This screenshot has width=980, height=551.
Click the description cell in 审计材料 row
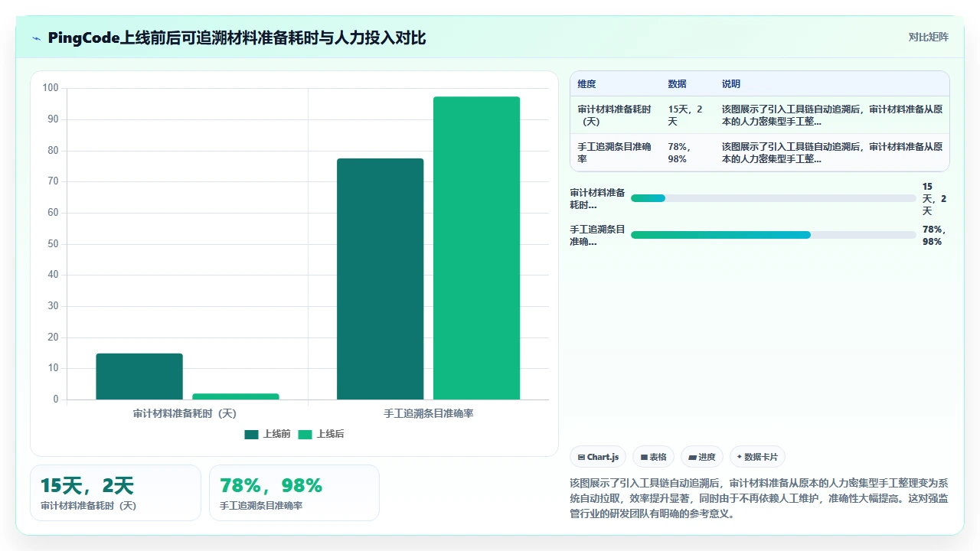point(832,116)
